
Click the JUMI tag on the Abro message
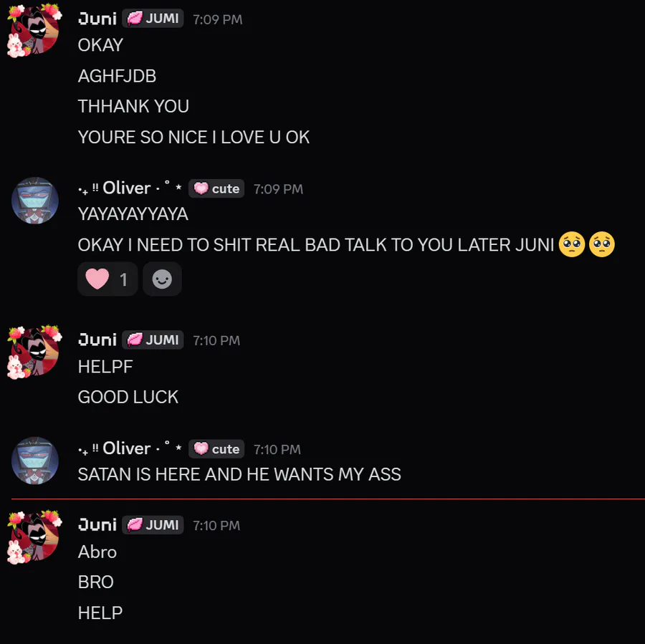[153, 525]
